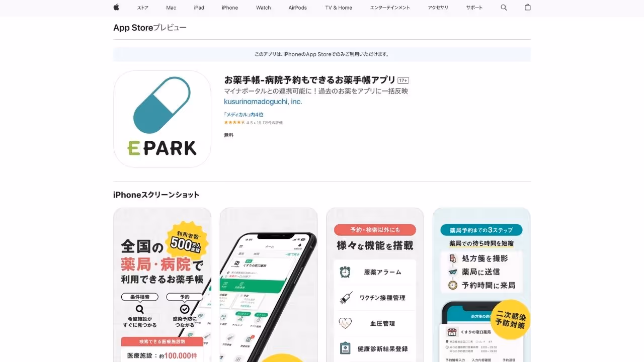Open the エンターテインメント menu item
Screen dimensions: 644x362
coord(390,8)
